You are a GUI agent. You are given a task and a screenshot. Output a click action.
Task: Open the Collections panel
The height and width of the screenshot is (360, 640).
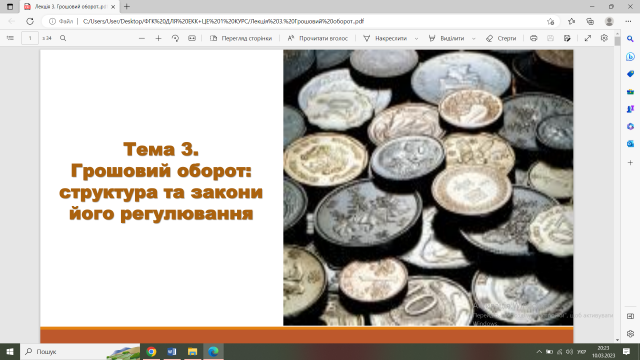590,21
